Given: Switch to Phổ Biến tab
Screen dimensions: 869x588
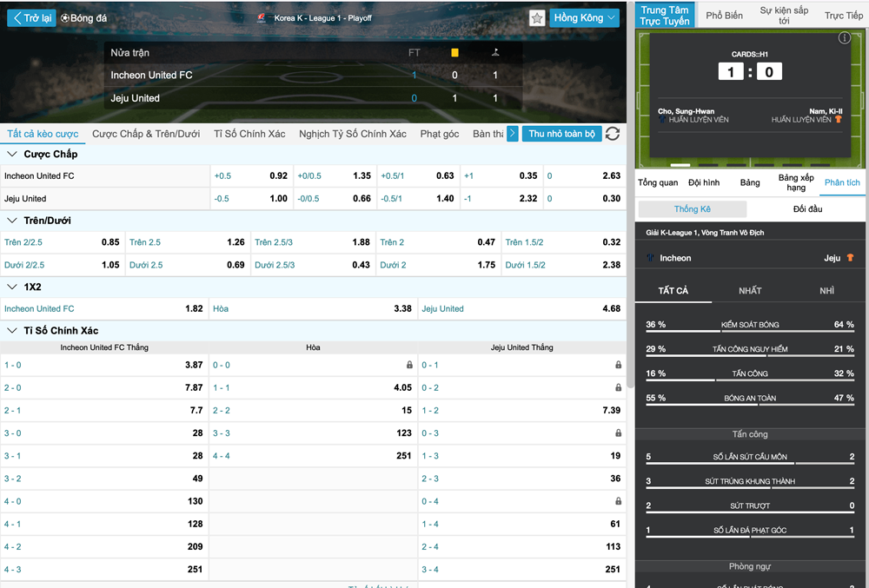Looking at the screenshot, I should coord(724,16).
